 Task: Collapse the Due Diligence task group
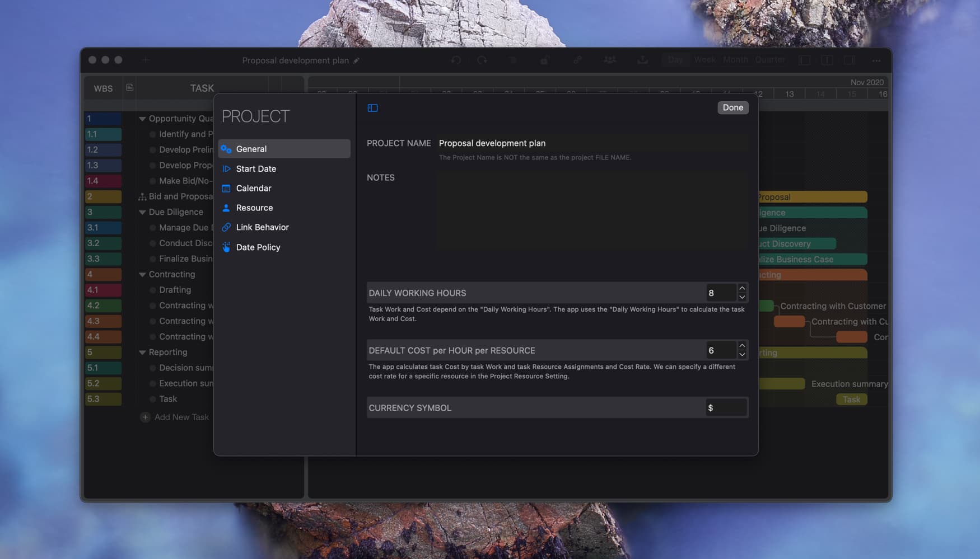click(x=142, y=213)
